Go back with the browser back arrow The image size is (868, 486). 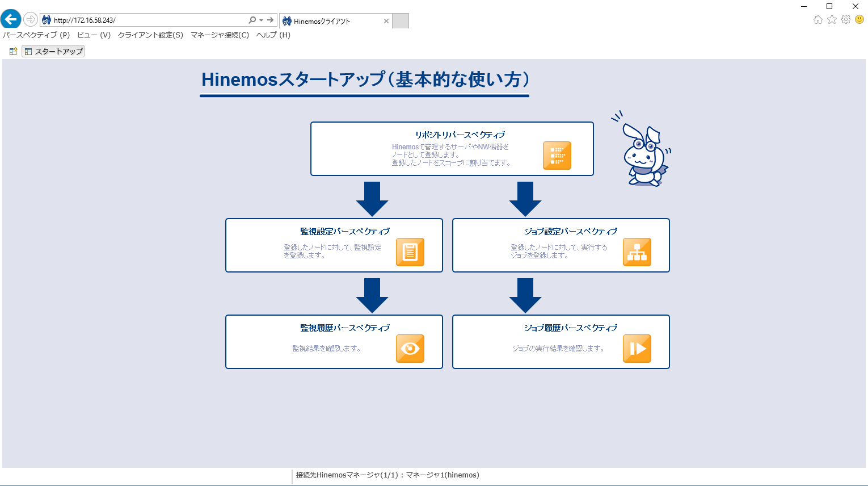[x=11, y=19]
